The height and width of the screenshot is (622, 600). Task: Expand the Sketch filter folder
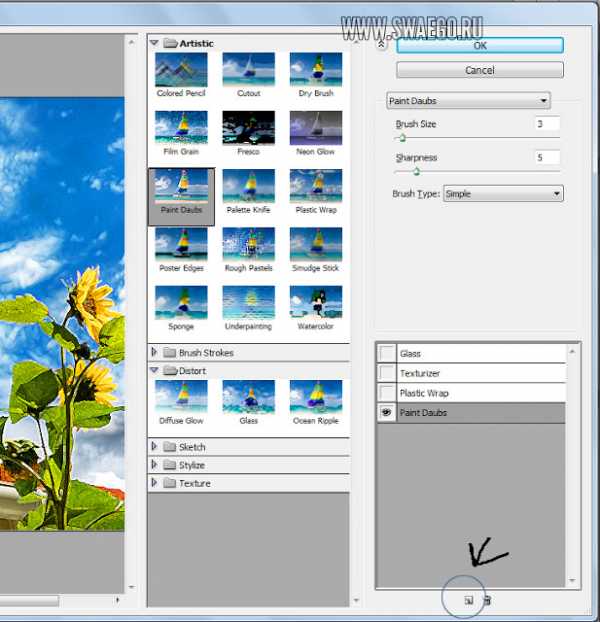coord(154,446)
